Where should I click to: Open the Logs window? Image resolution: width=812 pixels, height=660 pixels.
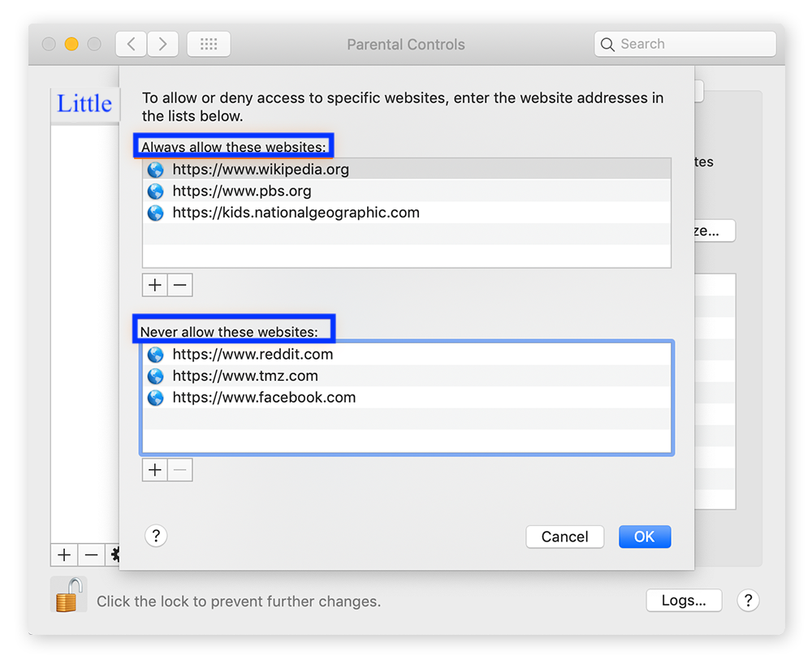684,600
